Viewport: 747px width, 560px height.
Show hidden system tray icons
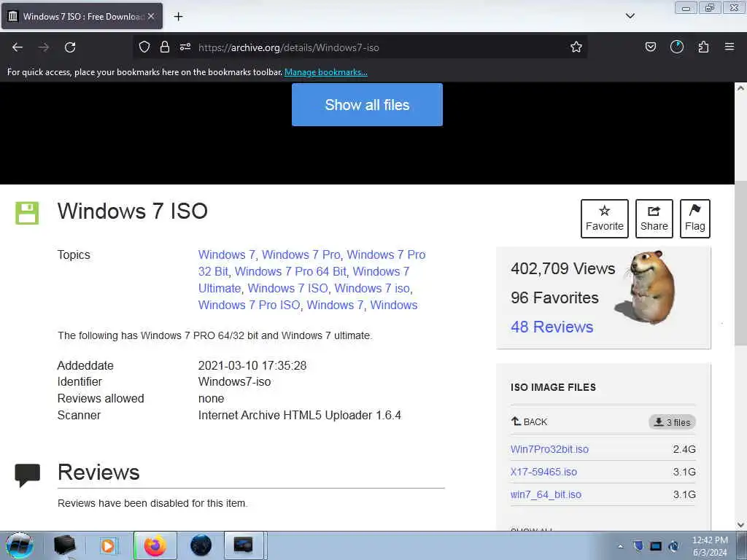coord(620,547)
